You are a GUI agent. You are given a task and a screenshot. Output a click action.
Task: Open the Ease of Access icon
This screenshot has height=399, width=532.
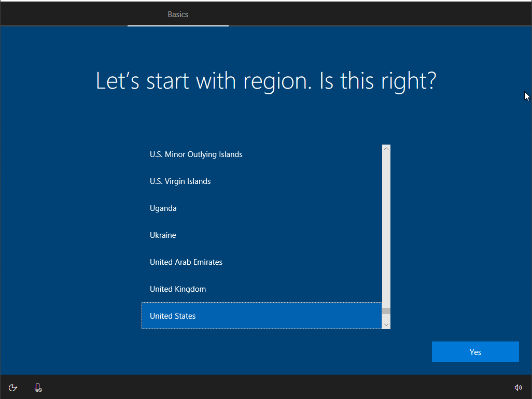point(13,388)
